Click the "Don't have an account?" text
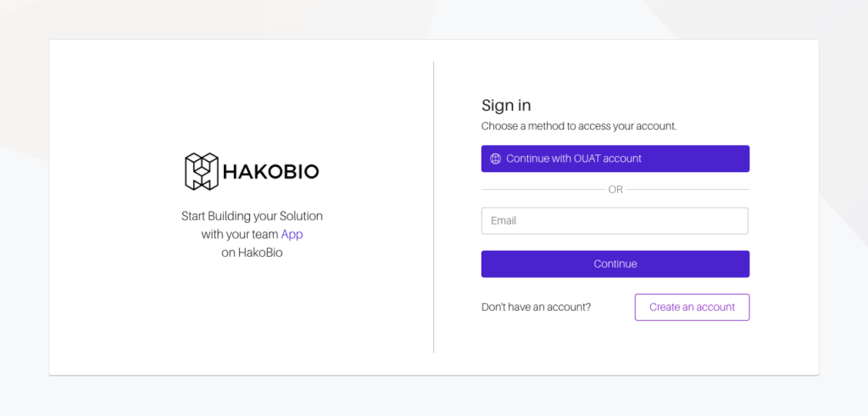Screen dimensions: 868x416 pos(536,308)
